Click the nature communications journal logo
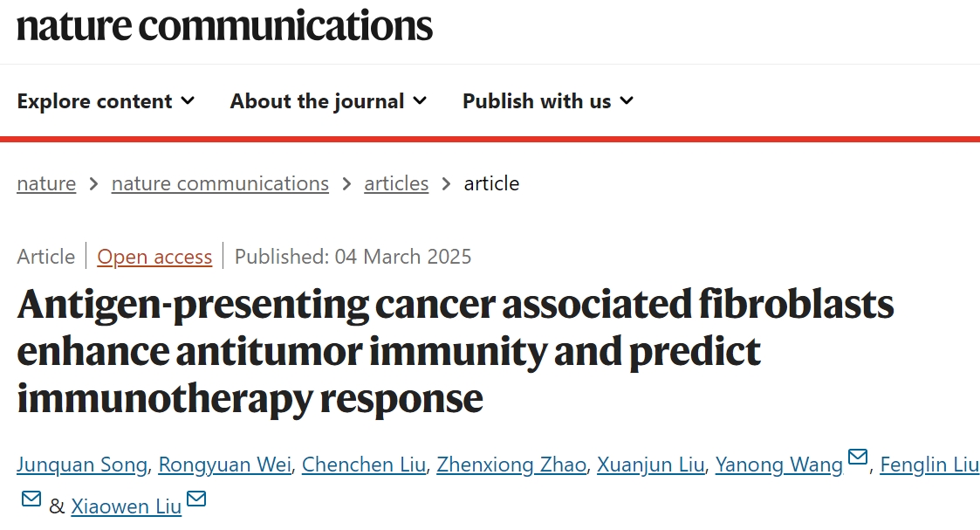 point(224,25)
